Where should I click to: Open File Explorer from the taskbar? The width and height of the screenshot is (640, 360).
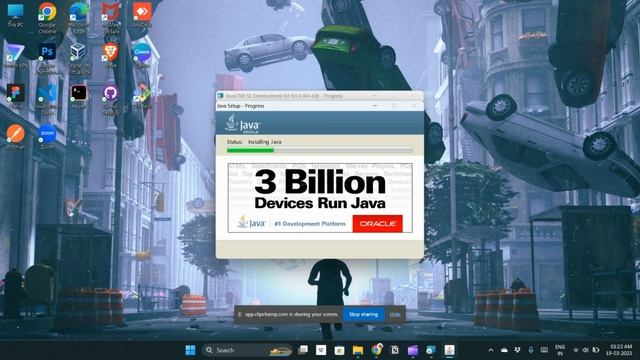click(x=358, y=350)
